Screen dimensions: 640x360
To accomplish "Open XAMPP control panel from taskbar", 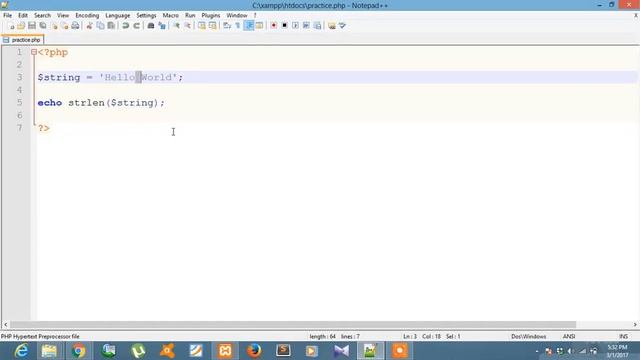I will coord(225,351).
